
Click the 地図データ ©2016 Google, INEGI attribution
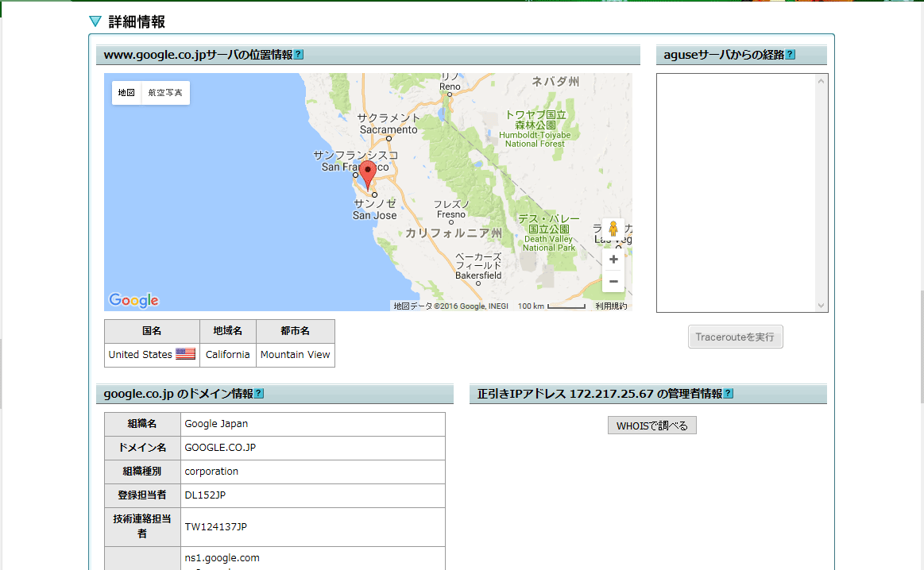450,306
